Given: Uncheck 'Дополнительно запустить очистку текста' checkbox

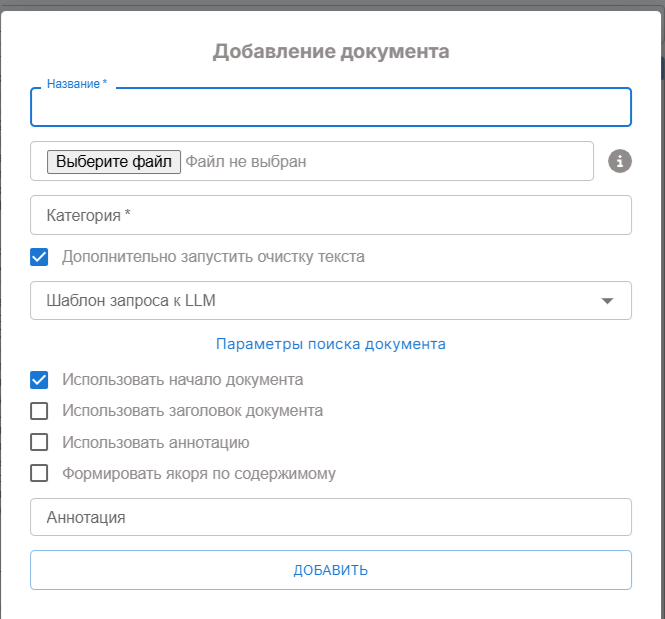Looking at the screenshot, I should 40,257.
